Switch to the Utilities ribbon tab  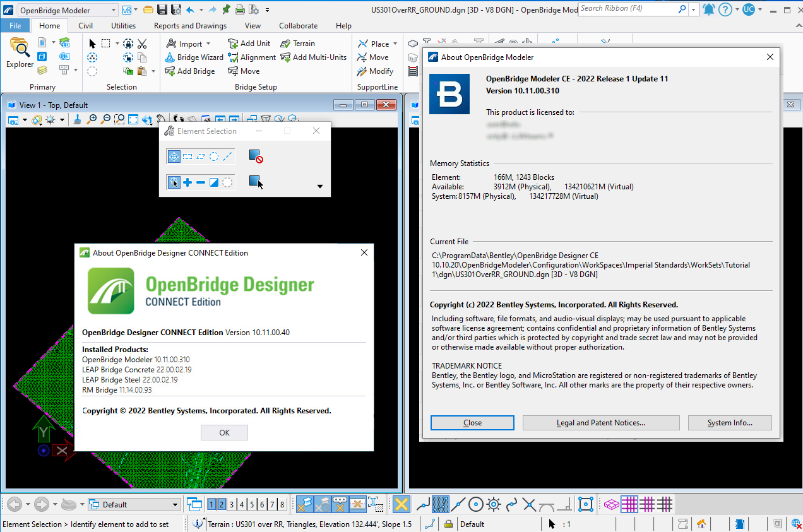click(123, 26)
